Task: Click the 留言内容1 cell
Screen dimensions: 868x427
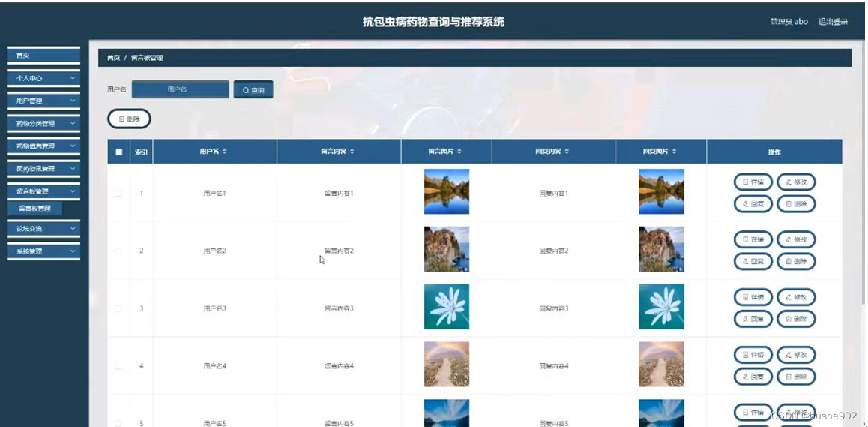Action: pyautogui.click(x=339, y=194)
